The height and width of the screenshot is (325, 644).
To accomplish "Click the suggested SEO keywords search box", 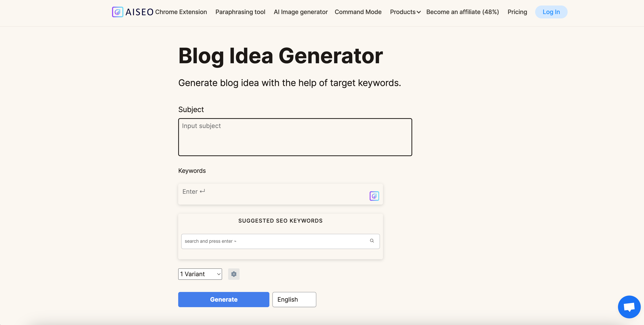I will click(280, 241).
